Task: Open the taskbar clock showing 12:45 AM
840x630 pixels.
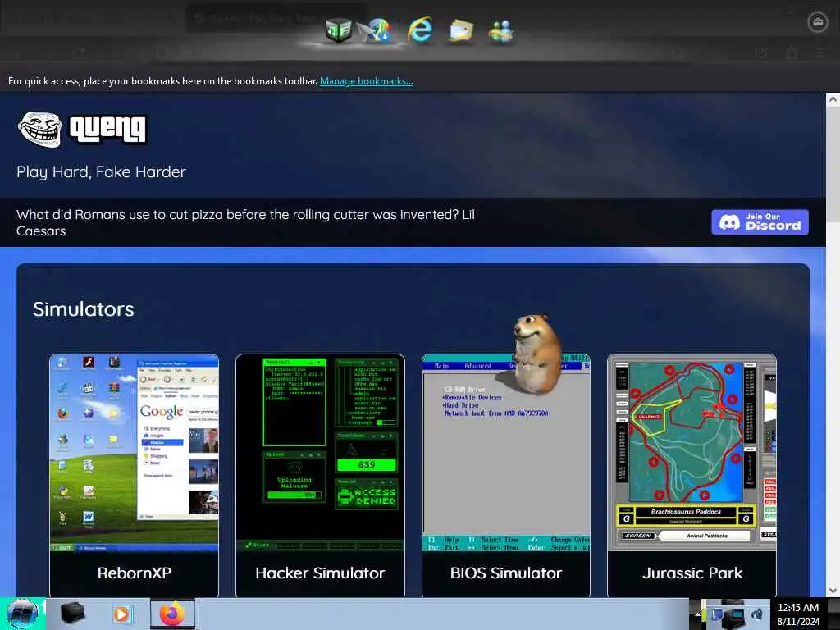Action: click(798, 614)
